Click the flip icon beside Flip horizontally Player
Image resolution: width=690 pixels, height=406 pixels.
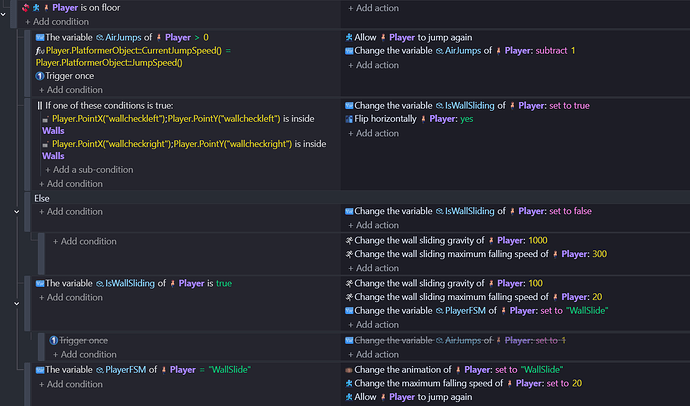click(x=349, y=119)
